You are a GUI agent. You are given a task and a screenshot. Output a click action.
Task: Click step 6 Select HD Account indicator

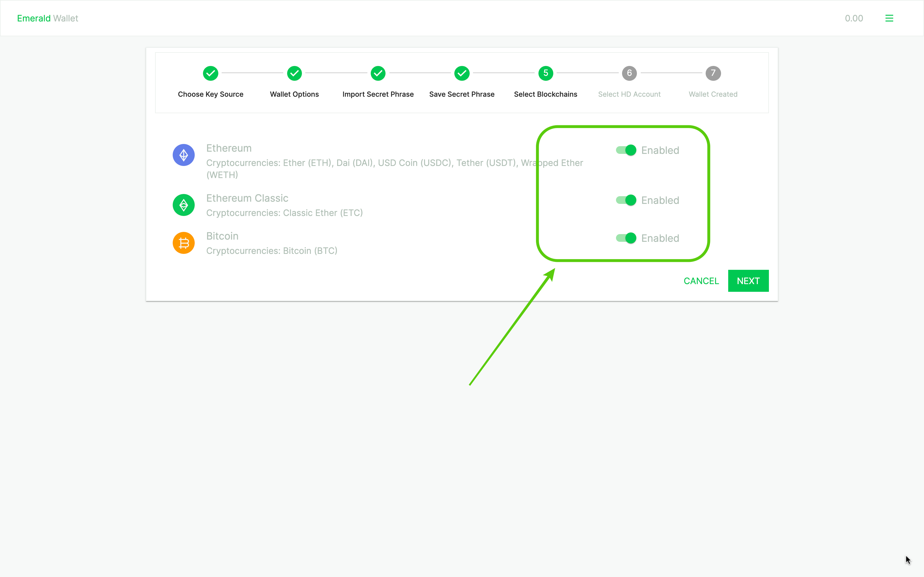coord(629,73)
